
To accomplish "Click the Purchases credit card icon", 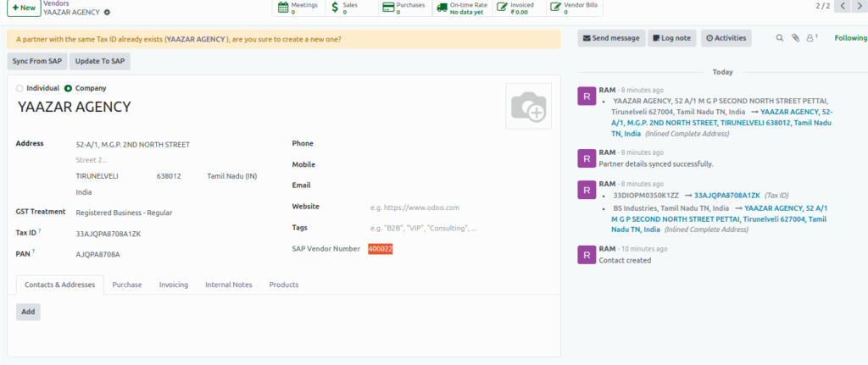I will tap(388, 8).
